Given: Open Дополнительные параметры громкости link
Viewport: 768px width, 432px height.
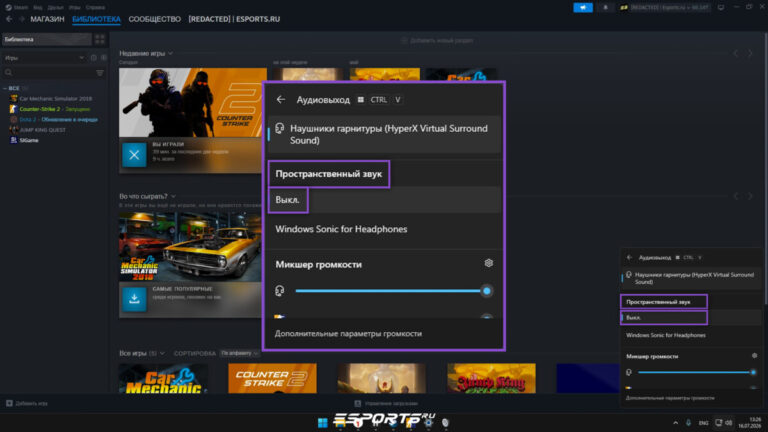Looking at the screenshot, I should click(348, 334).
